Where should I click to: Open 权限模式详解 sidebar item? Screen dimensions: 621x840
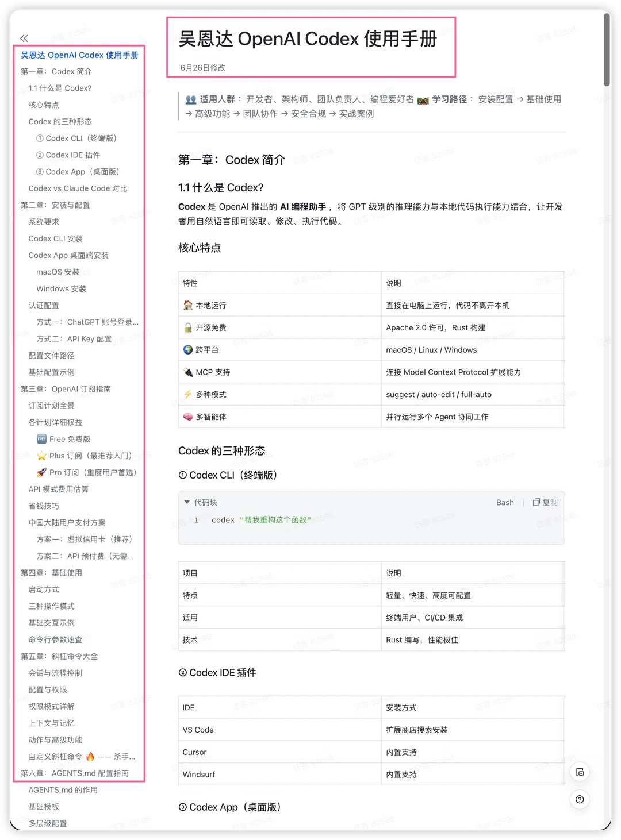pyautogui.click(x=51, y=706)
